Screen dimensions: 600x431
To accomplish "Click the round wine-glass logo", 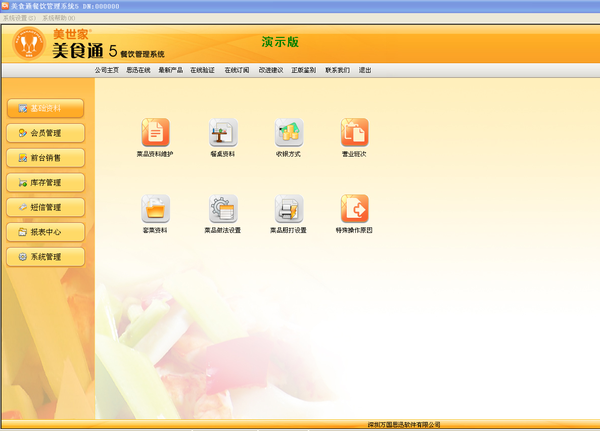I will (x=29, y=44).
